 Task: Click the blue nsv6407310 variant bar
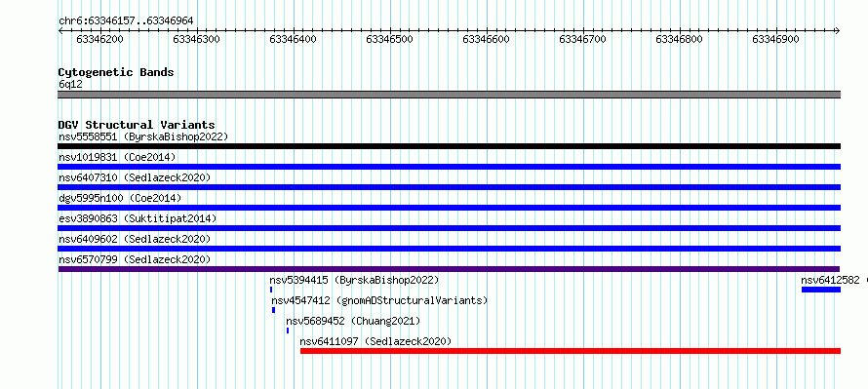pos(449,187)
